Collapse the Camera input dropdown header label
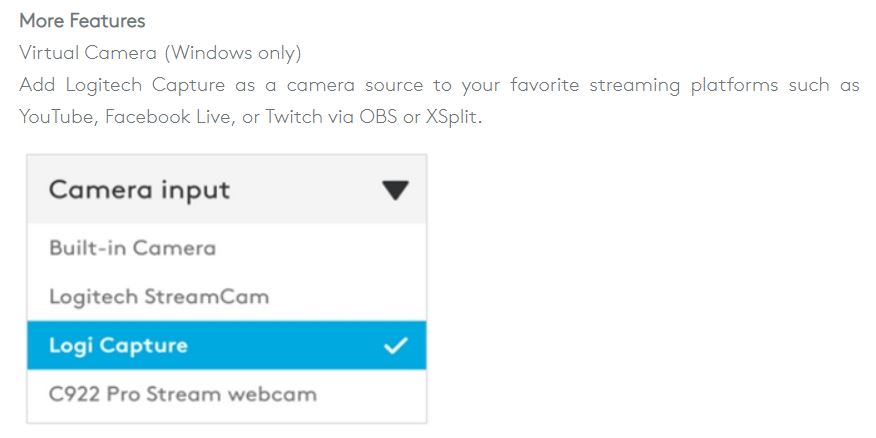 [139, 190]
